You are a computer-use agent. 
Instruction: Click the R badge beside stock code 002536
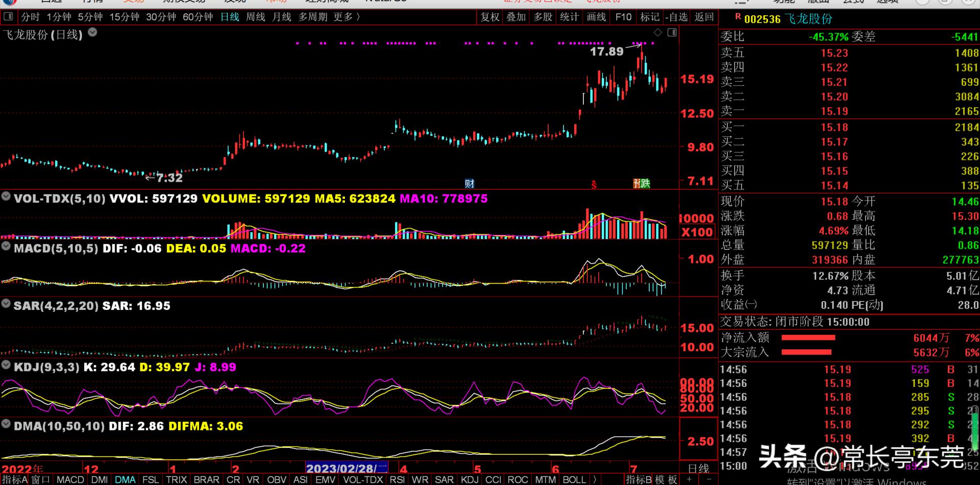[x=738, y=17]
